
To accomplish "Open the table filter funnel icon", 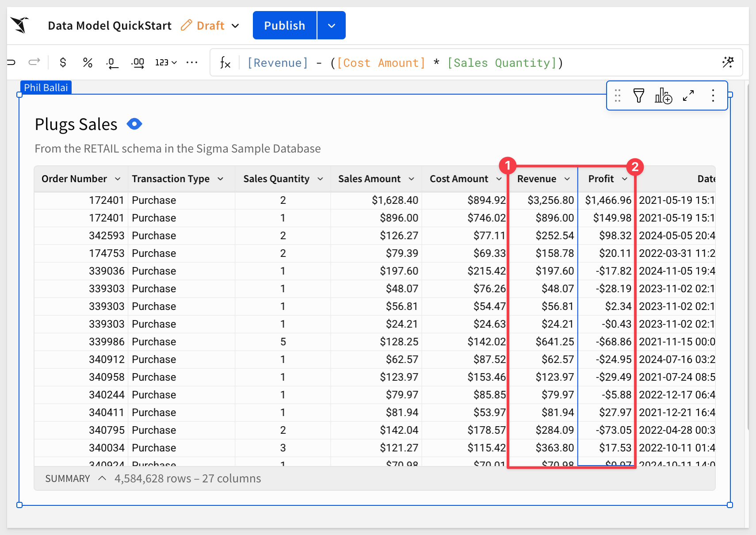I will (x=639, y=96).
